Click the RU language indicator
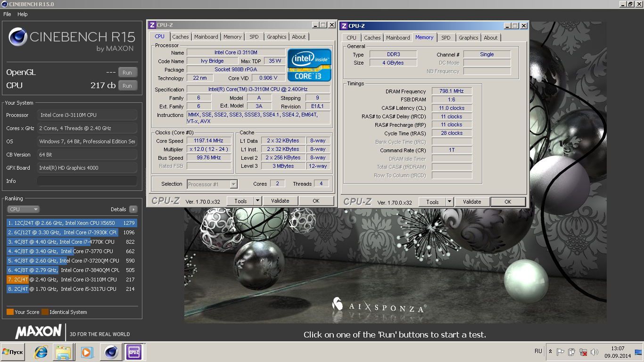The height and width of the screenshot is (362, 644). (x=538, y=351)
